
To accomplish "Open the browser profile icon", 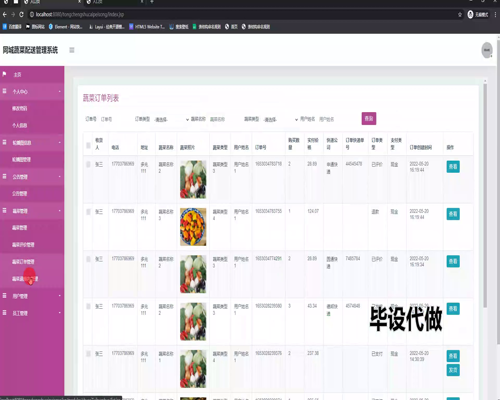I will (470, 14).
